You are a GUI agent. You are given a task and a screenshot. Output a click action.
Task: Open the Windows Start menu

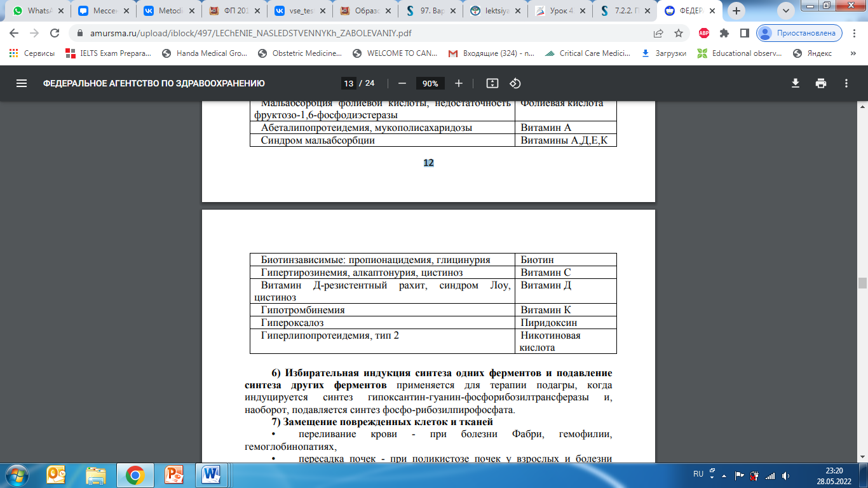(17, 475)
